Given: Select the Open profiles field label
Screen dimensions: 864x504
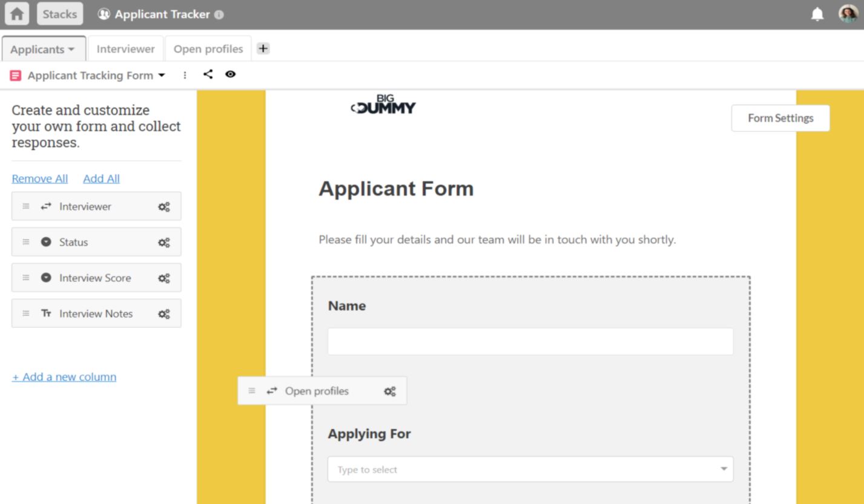Looking at the screenshot, I should coord(317,391).
